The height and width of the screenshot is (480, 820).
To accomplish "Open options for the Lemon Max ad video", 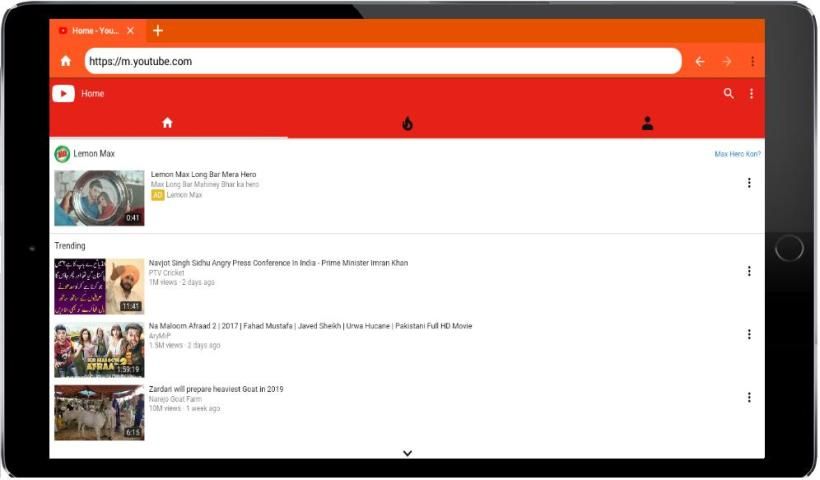I will tap(748, 183).
